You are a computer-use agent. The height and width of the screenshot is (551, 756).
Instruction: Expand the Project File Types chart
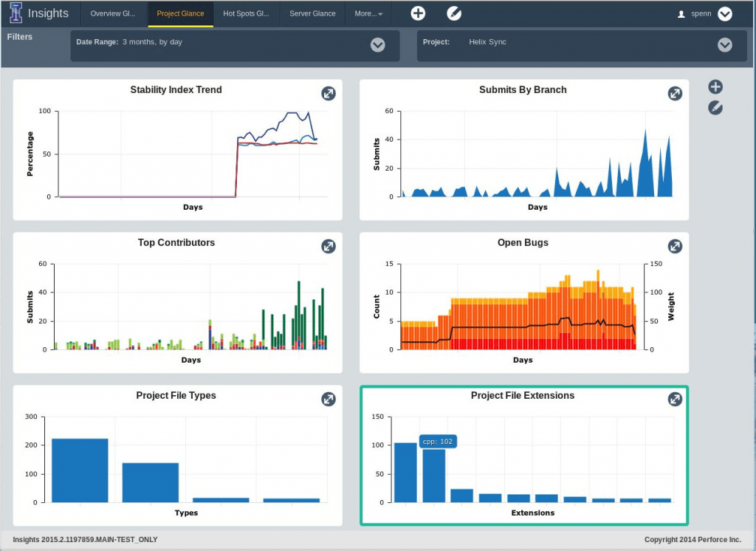pos(328,399)
